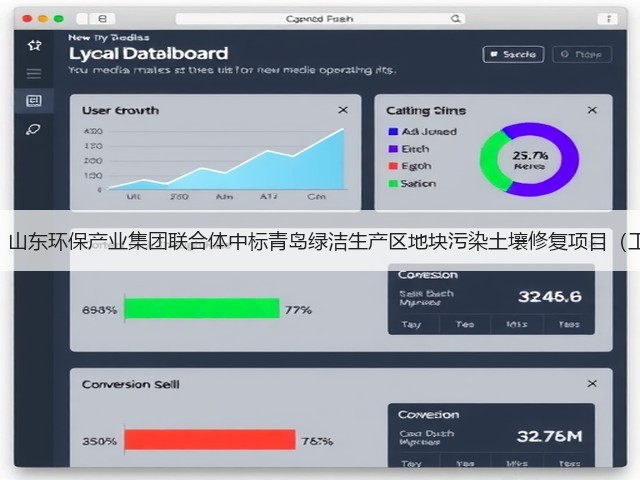Open the more options icon in title bar
Image resolution: width=640 pixels, height=480 pixels.
[x=609, y=19]
